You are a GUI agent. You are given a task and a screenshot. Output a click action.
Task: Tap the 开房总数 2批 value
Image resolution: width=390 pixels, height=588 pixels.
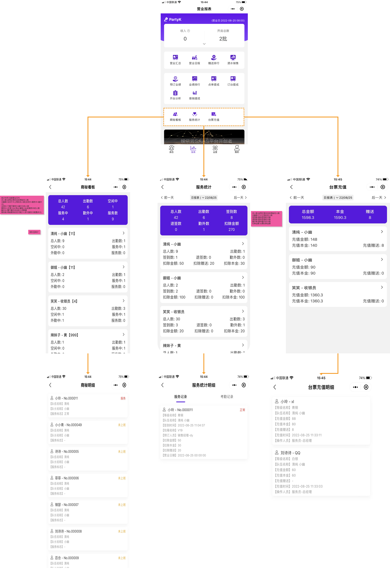(x=223, y=39)
